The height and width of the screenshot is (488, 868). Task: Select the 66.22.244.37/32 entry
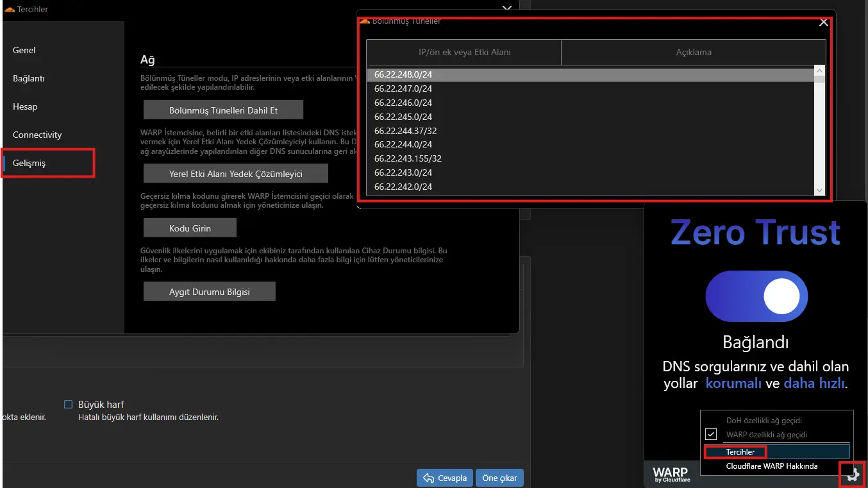pos(590,131)
